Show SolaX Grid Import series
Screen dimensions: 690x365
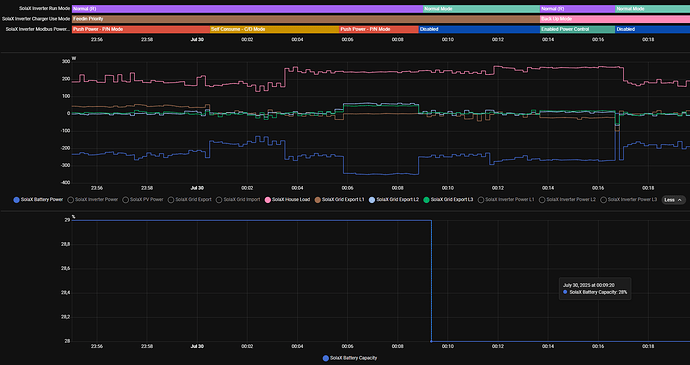pyautogui.click(x=238, y=199)
